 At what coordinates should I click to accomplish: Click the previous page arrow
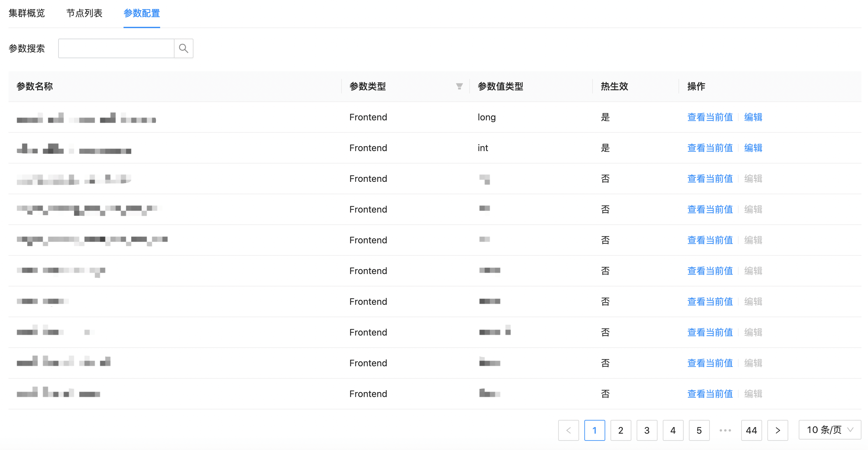pyautogui.click(x=568, y=430)
